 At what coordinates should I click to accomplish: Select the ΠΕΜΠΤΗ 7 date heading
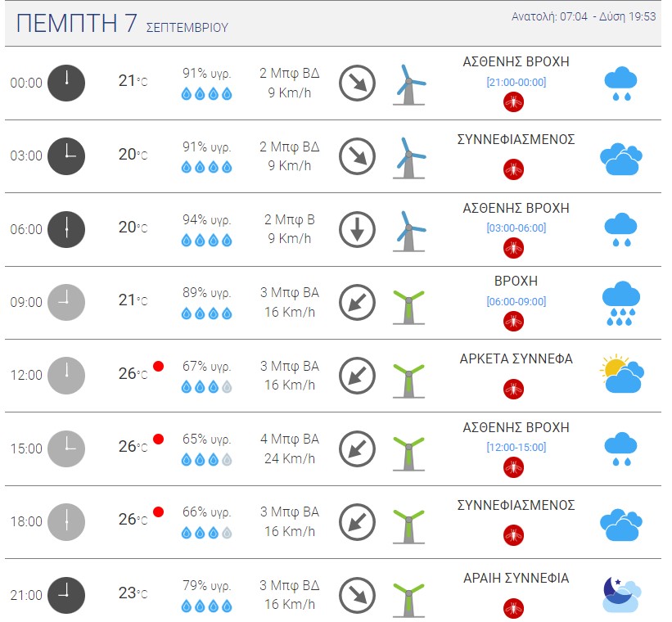[x=76, y=23]
